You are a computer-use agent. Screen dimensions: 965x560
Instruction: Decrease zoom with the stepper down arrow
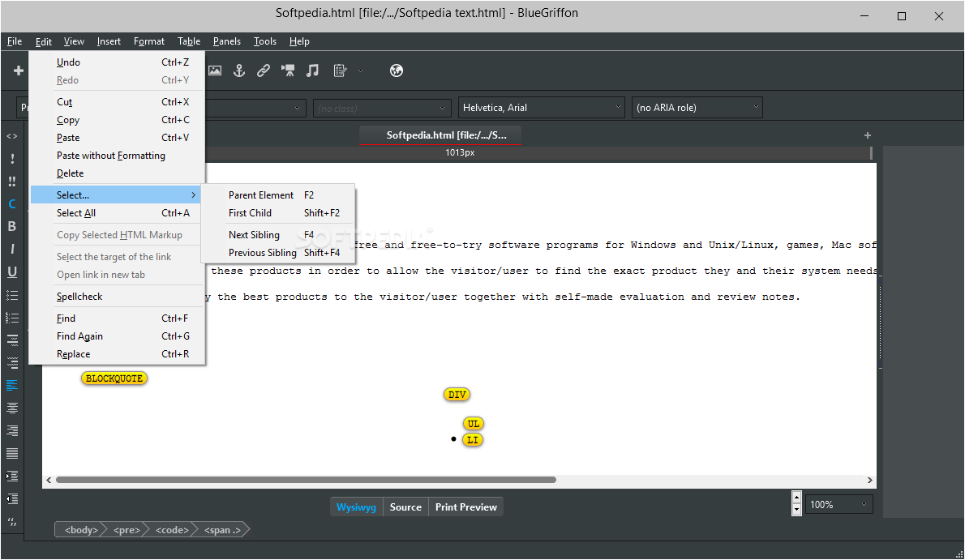click(796, 510)
